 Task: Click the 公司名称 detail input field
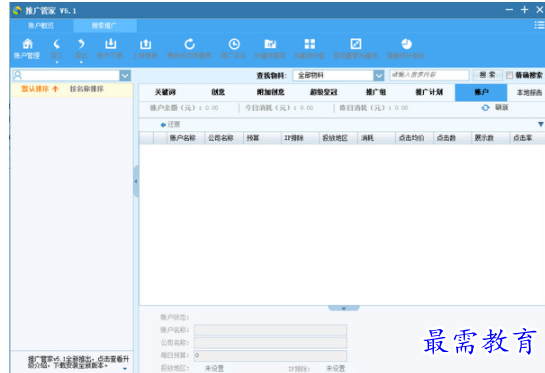point(270,343)
